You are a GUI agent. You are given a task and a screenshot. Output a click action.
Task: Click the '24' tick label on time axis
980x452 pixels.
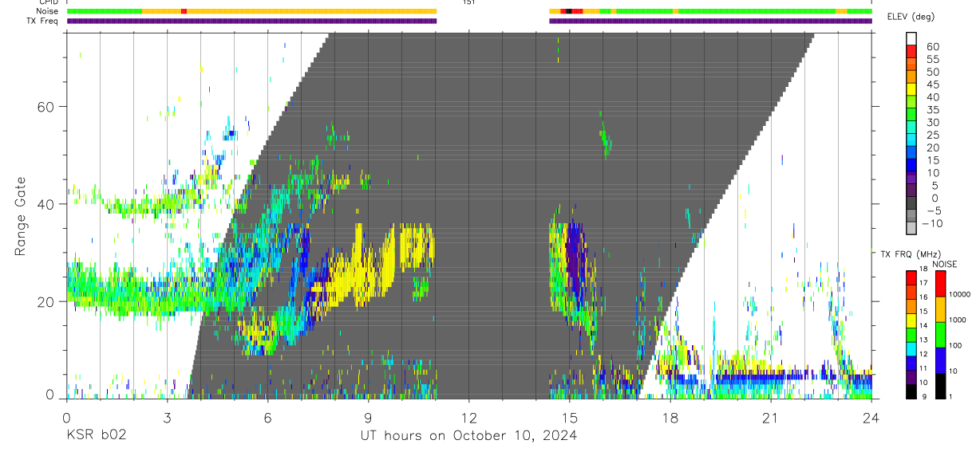[x=871, y=417]
